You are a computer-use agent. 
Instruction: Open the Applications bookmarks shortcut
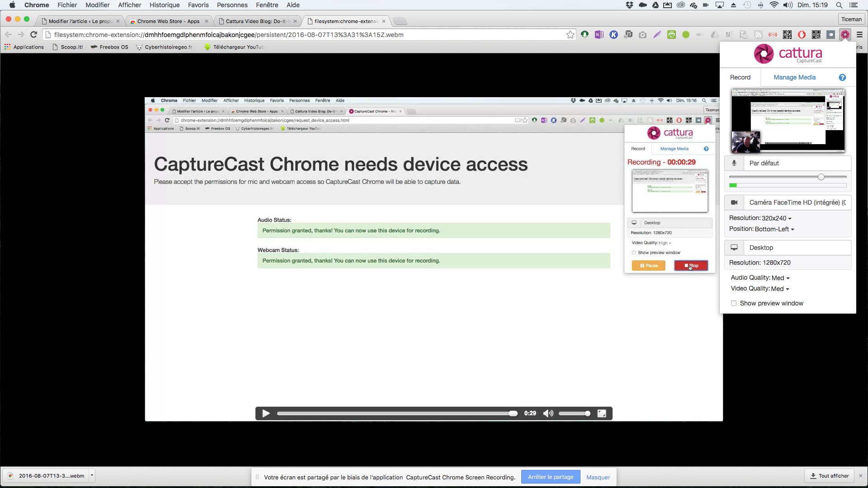tap(24, 47)
